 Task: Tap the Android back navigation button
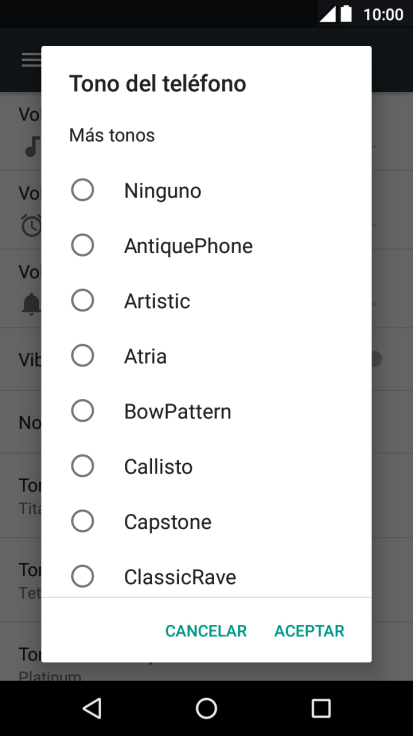92,708
